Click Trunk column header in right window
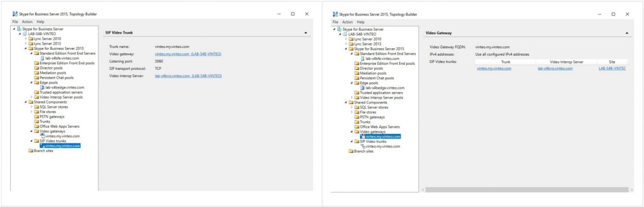 coord(505,62)
